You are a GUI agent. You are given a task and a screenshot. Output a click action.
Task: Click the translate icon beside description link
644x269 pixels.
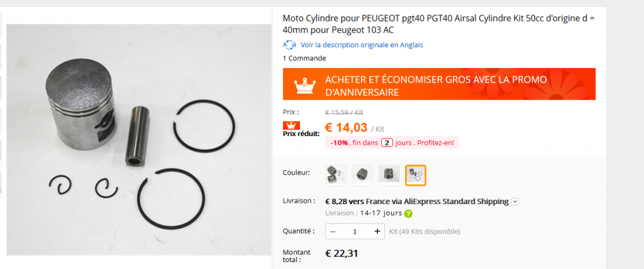coord(289,45)
